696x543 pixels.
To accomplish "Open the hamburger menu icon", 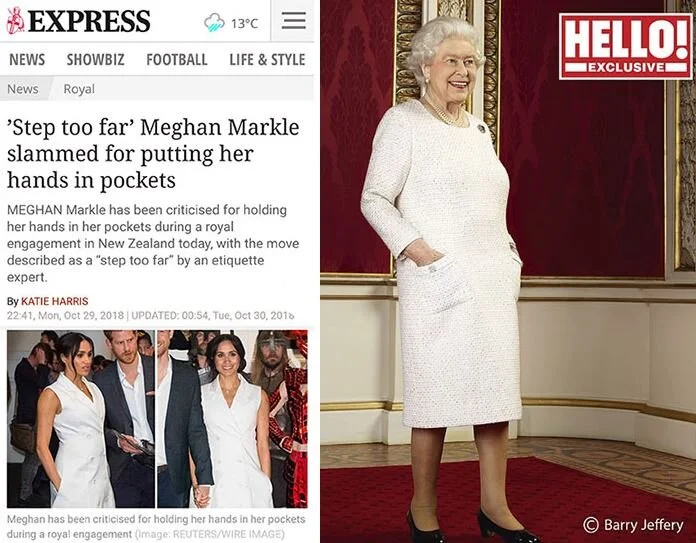I will (x=293, y=21).
